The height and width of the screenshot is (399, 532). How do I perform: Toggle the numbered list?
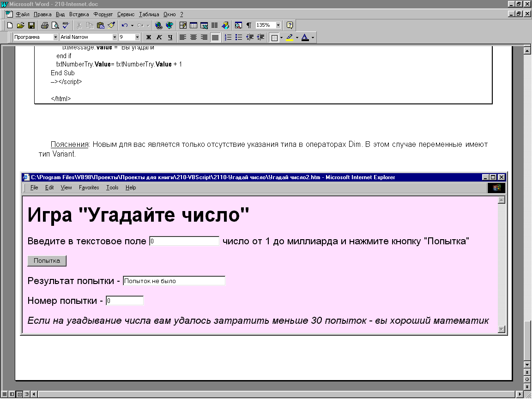pyautogui.click(x=228, y=37)
